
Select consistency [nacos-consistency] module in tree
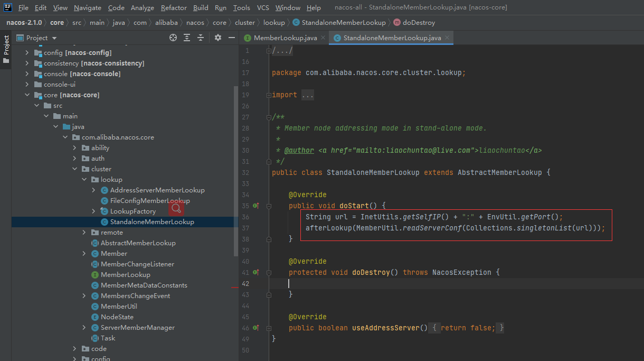(94, 63)
